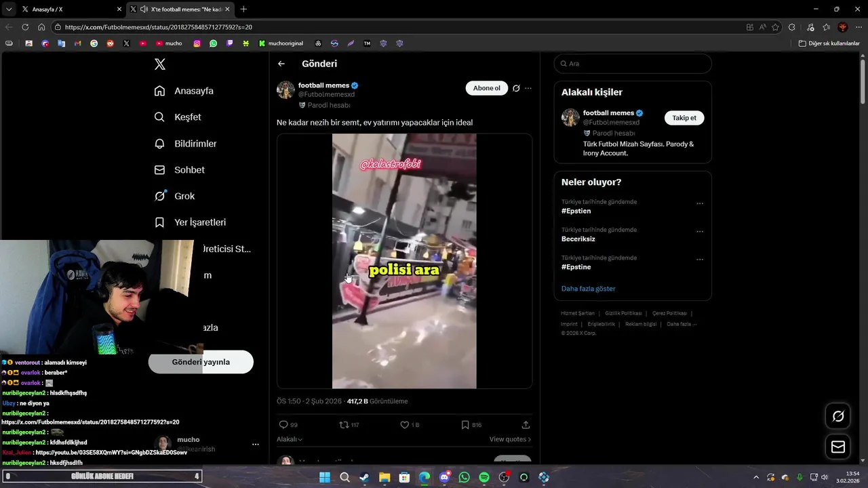Open Keşfet in X sidebar
868x488 pixels.
pos(178,117)
